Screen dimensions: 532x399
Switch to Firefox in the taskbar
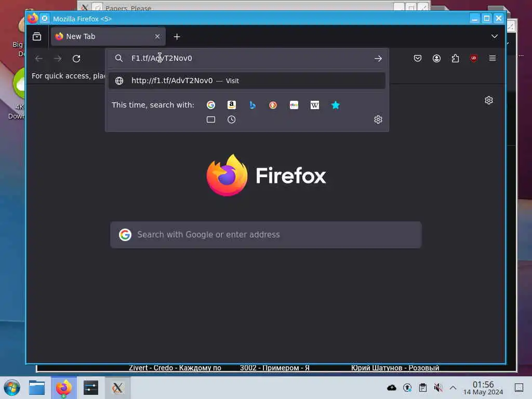(x=64, y=388)
